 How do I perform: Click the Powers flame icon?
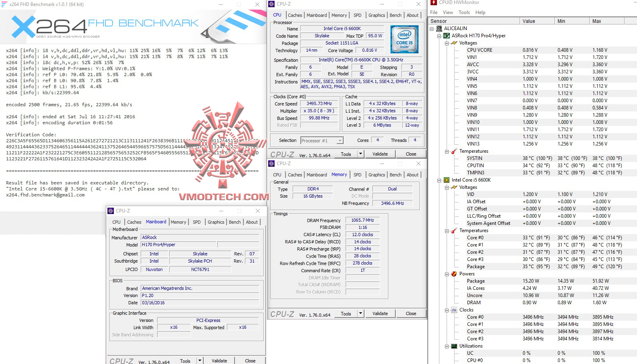click(454, 274)
